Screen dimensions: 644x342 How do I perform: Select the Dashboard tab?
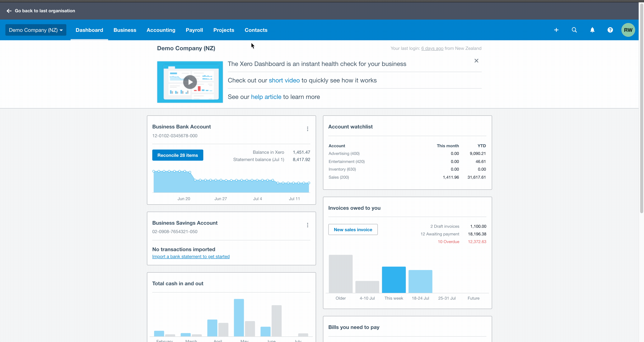coord(89,30)
